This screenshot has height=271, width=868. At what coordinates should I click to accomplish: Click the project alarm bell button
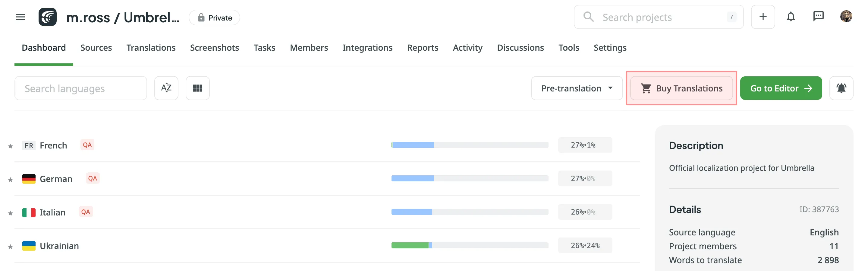coord(841,88)
